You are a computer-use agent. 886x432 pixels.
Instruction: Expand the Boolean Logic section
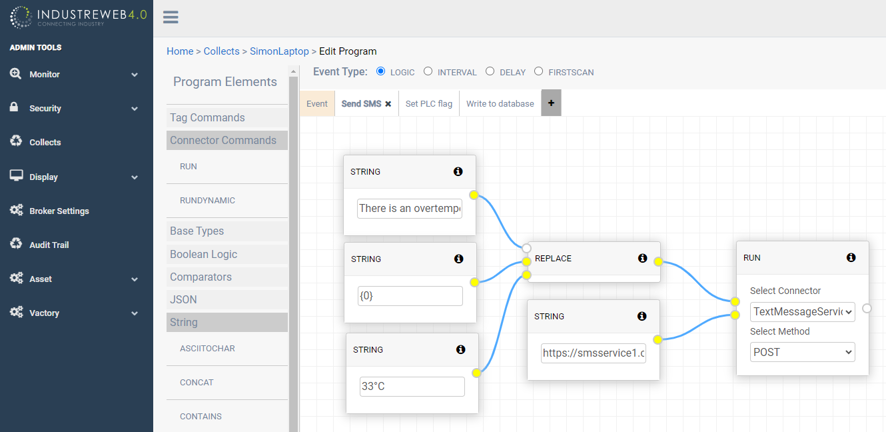pos(227,254)
